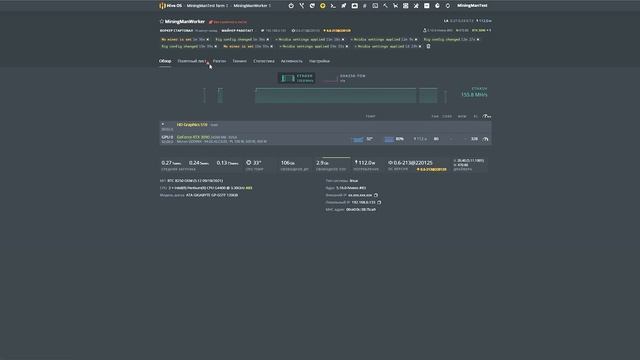Click trash icon to clear all messages
The height and width of the screenshot is (360, 640).
point(428,46)
